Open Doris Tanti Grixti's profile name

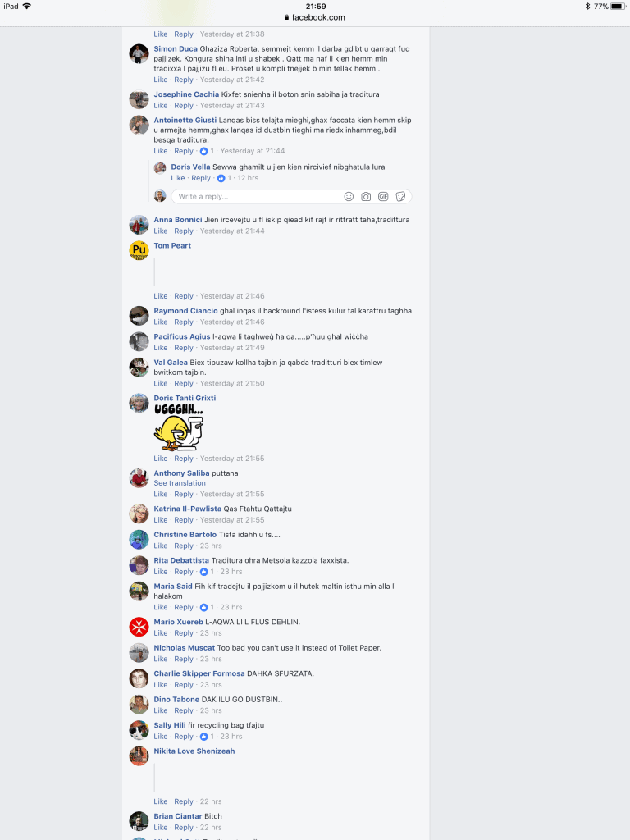tap(185, 398)
